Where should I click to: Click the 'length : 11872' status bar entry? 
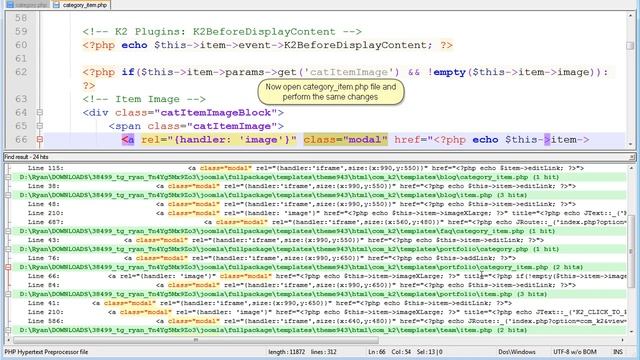[287, 352]
